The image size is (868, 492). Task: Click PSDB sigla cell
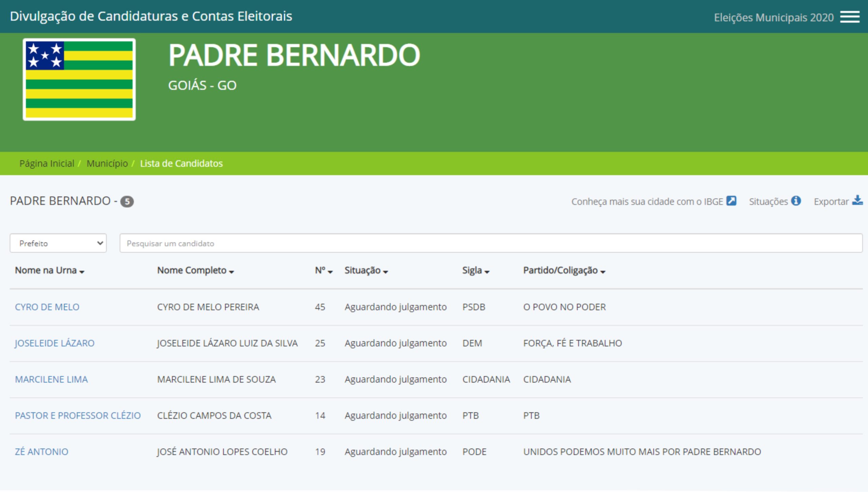pyautogui.click(x=474, y=307)
